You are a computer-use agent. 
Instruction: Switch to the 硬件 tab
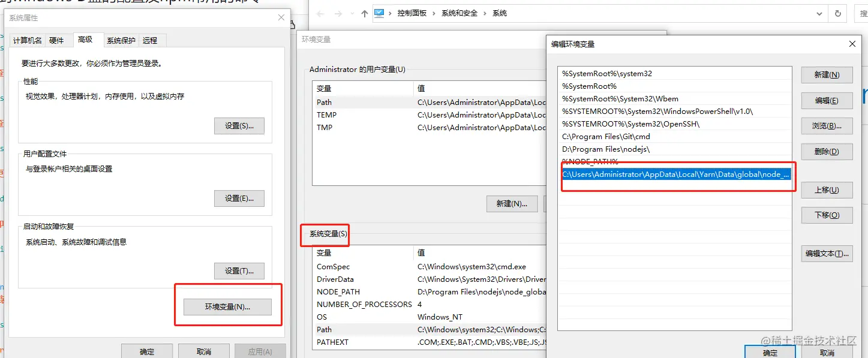(56, 40)
